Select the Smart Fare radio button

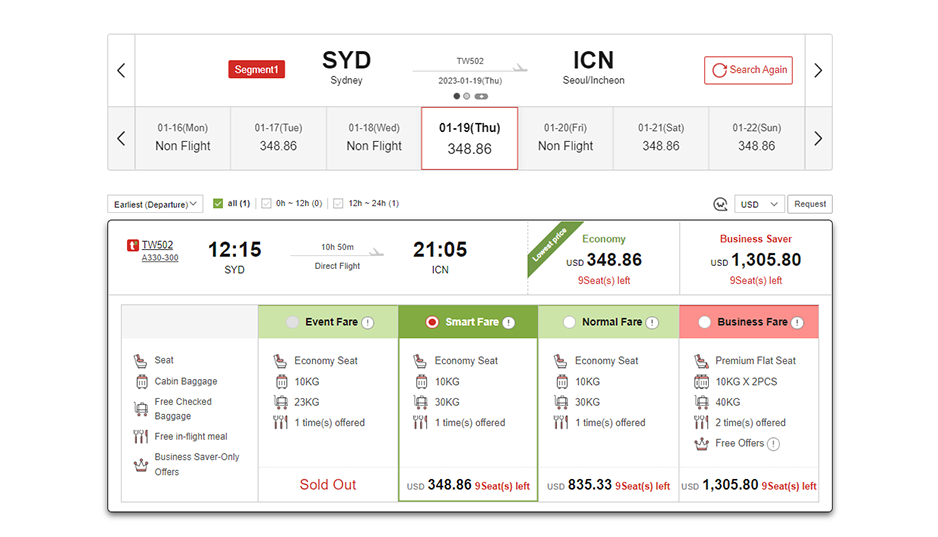click(432, 322)
